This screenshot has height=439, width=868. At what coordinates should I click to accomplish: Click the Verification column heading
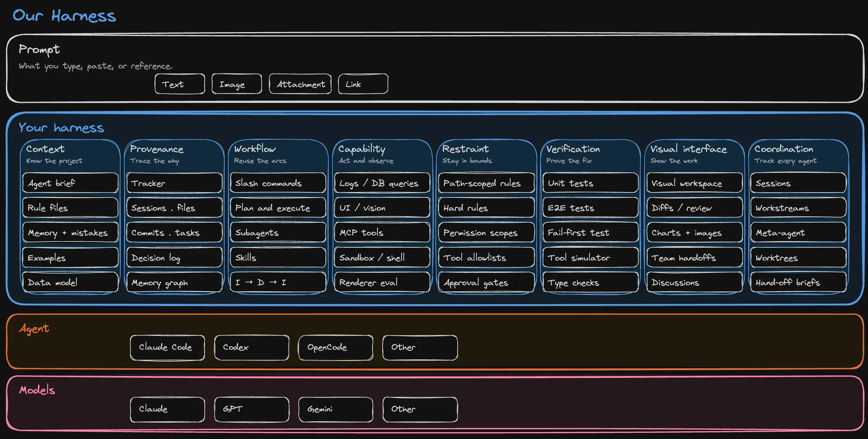point(573,149)
